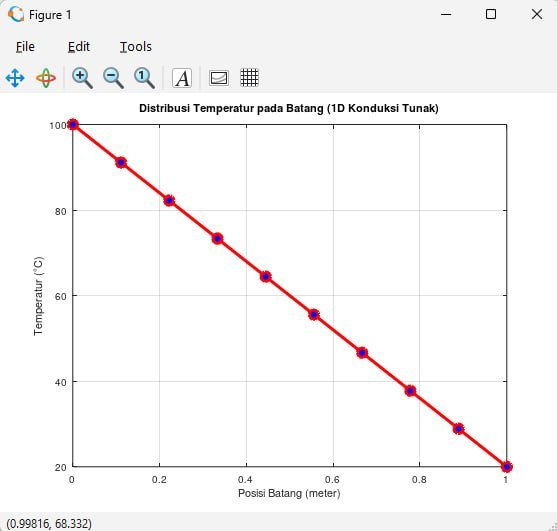This screenshot has width=557, height=531.
Task: Click the data marker nearest x=0.33
Action: 217,239
